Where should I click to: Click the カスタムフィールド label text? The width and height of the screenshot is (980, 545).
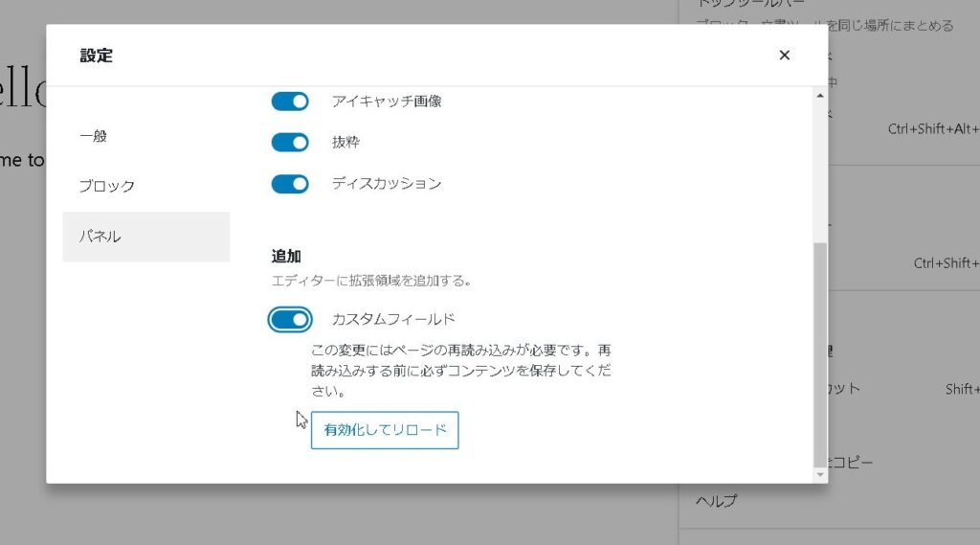393,319
